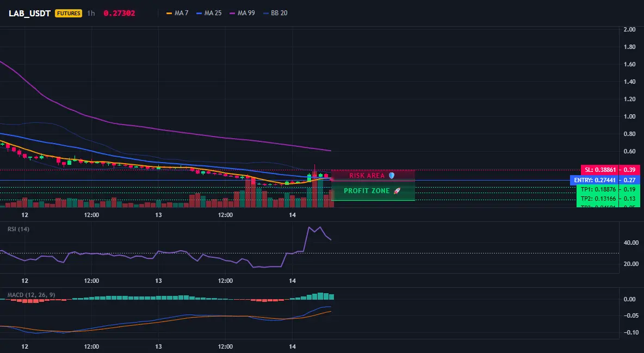The width and height of the screenshot is (644, 353).
Task: Open the MACD (12, 26, 9) indicator label
Action: coord(31,295)
